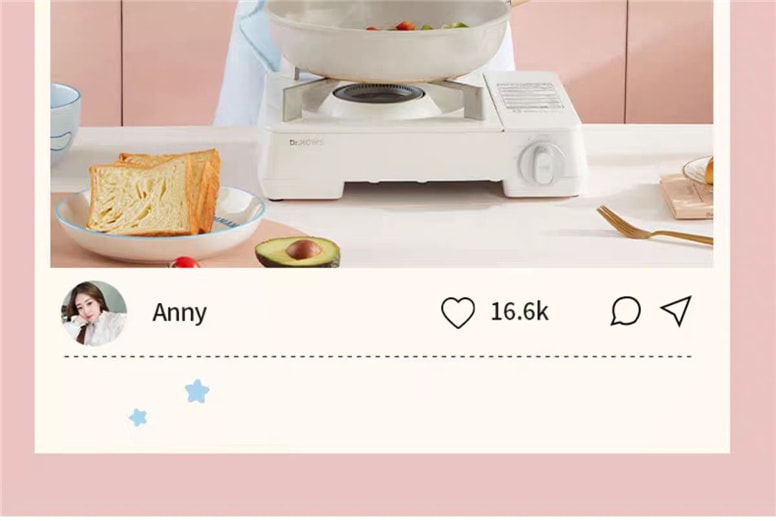View the 16.6k likes count
The width and height of the screenshot is (776, 521).
pos(519,312)
